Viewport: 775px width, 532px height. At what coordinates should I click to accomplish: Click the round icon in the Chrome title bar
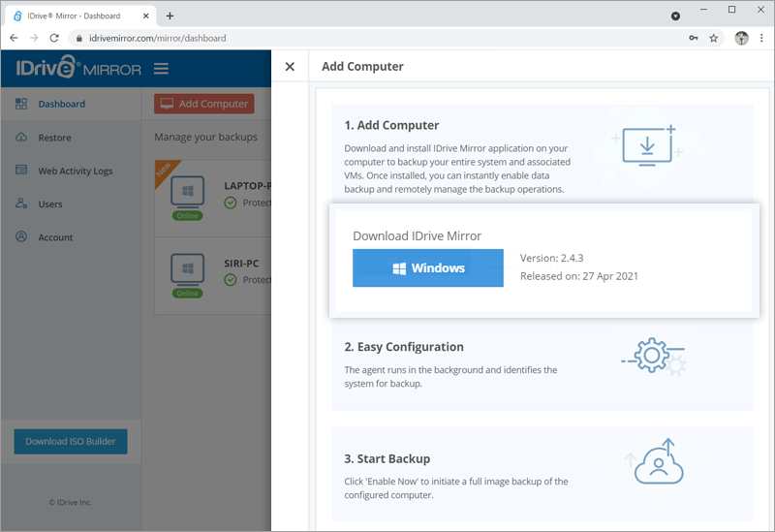675,16
